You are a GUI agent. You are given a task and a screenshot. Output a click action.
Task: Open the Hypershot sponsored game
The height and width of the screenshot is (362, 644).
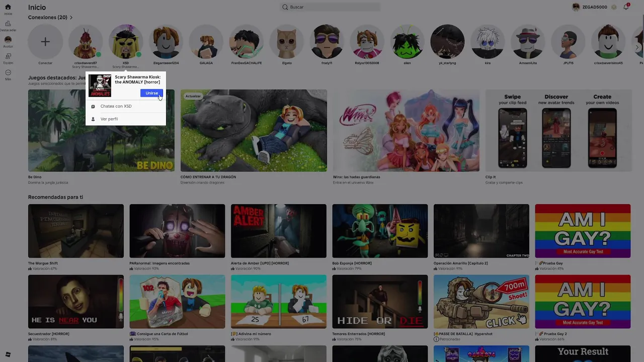pyautogui.click(x=481, y=302)
